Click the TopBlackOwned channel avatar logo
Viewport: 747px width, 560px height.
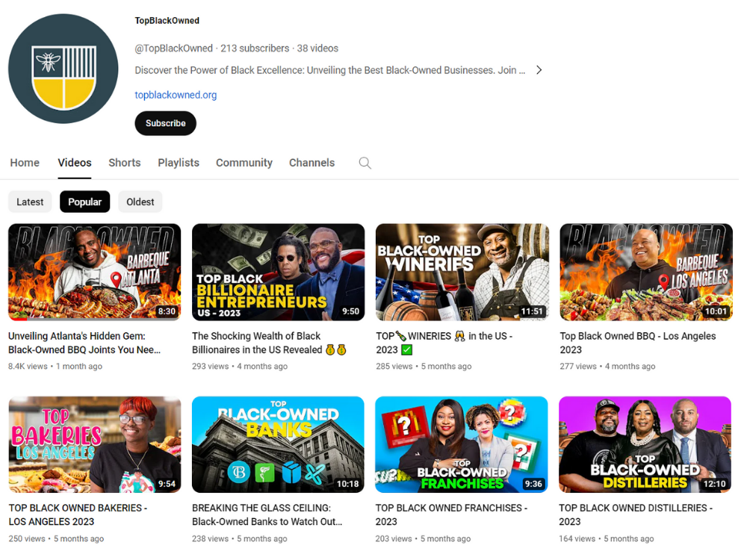coord(63,69)
